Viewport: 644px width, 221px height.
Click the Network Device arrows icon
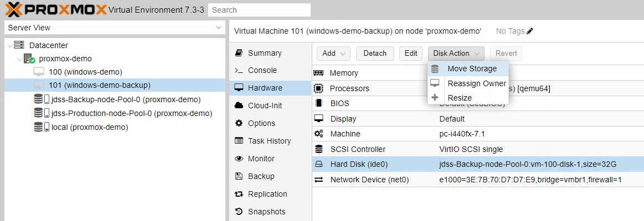point(319,180)
